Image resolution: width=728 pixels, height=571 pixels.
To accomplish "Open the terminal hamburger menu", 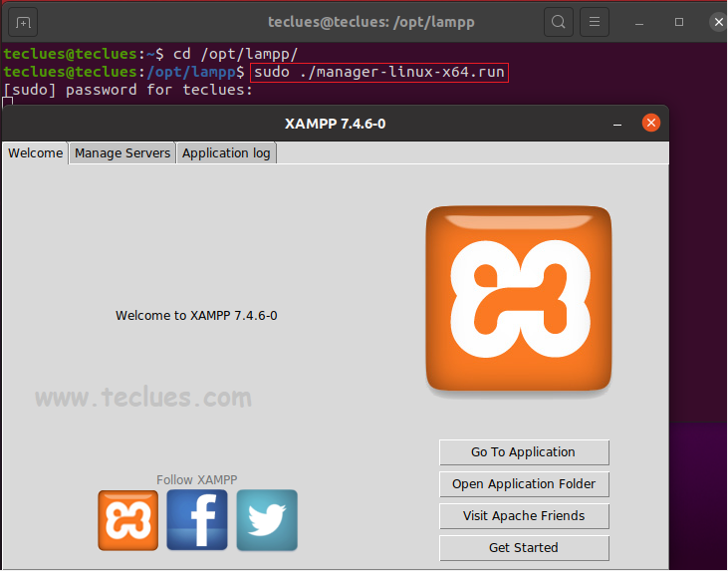I will [595, 22].
